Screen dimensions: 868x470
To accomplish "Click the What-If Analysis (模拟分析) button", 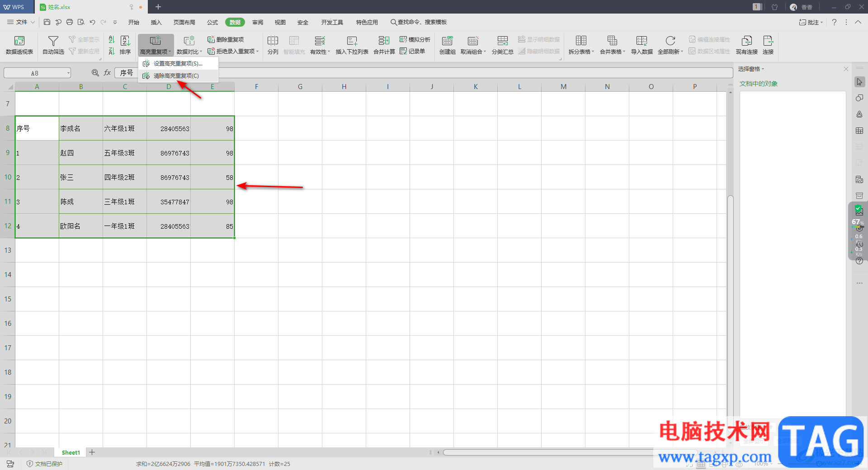I will (x=415, y=39).
